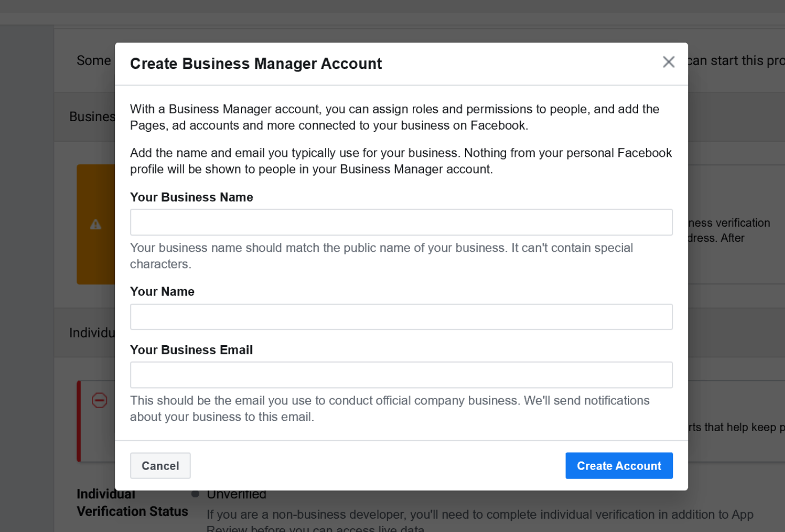Focus the Your Name text field
The height and width of the screenshot is (532, 785).
coord(401,317)
